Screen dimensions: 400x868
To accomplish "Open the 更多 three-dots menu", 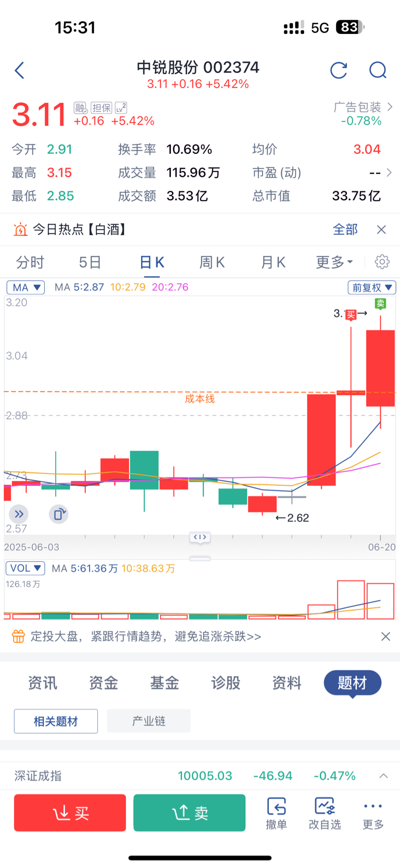I will click(x=373, y=813).
